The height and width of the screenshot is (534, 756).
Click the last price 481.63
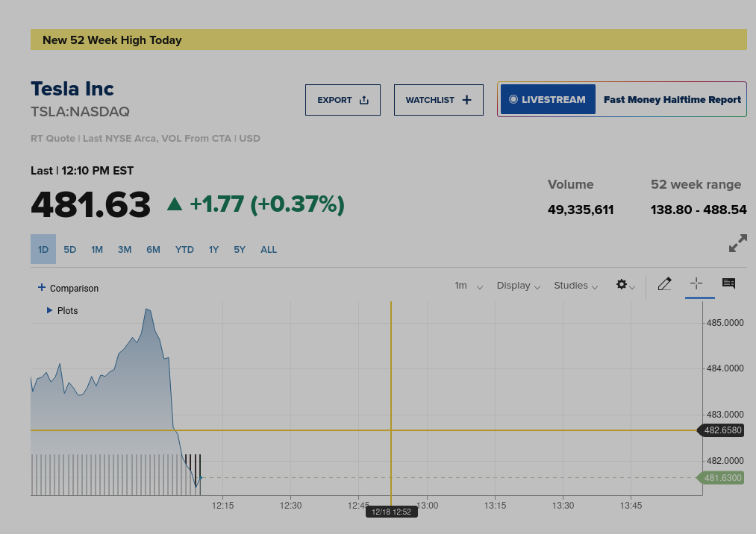point(90,204)
